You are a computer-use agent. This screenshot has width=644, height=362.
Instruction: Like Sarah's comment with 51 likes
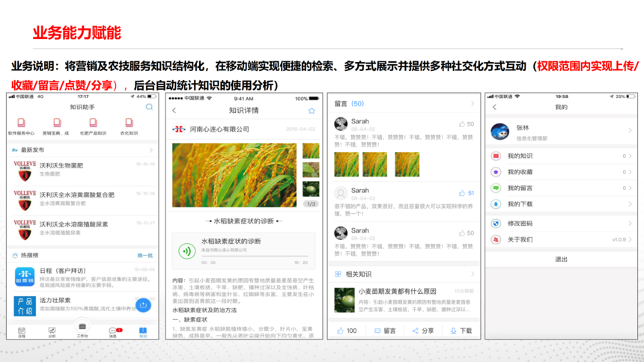[x=462, y=193]
